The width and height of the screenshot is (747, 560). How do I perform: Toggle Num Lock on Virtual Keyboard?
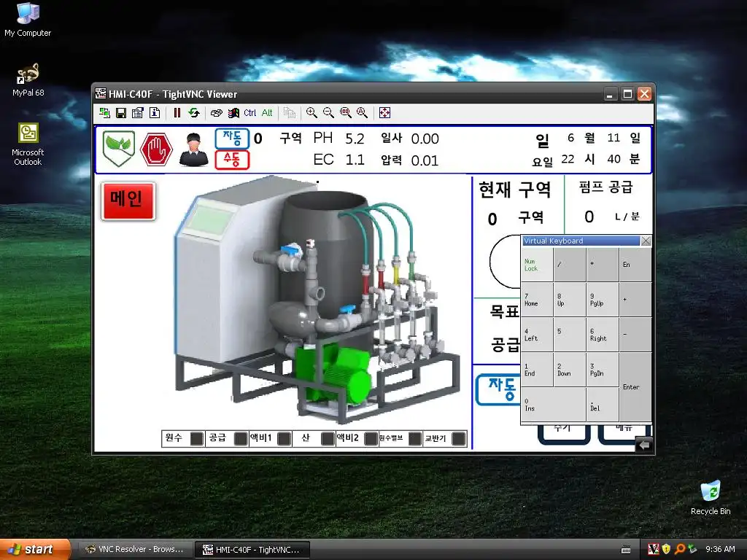tap(537, 265)
